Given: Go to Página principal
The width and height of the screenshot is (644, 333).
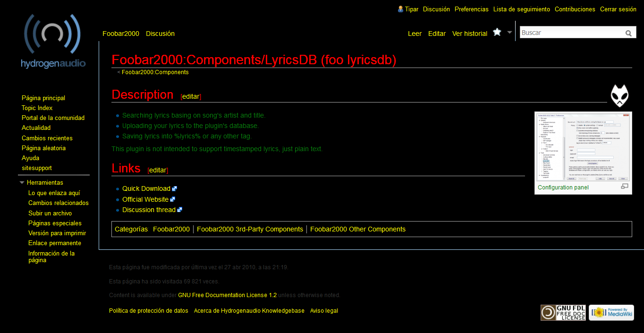Looking at the screenshot, I should pyautogui.click(x=43, y=98).
